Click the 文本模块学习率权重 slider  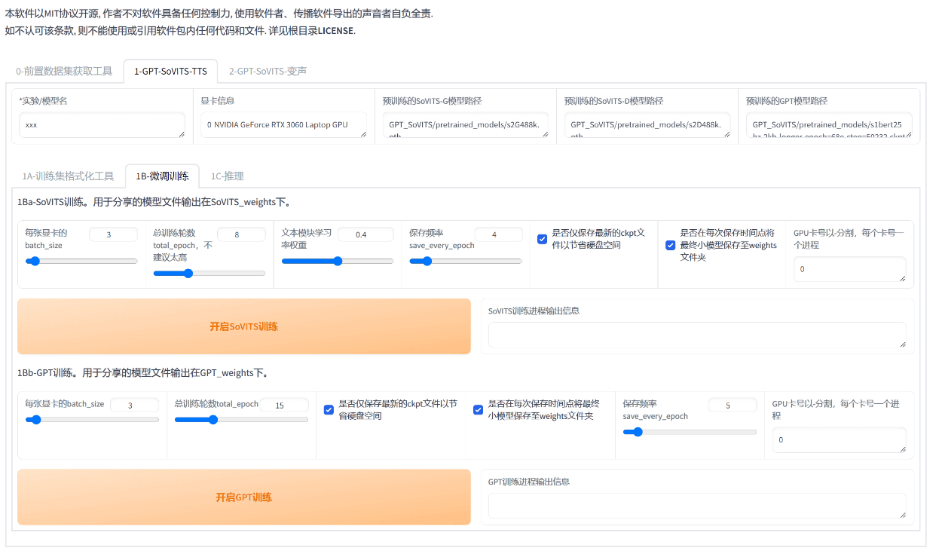[x=337, y=262]
